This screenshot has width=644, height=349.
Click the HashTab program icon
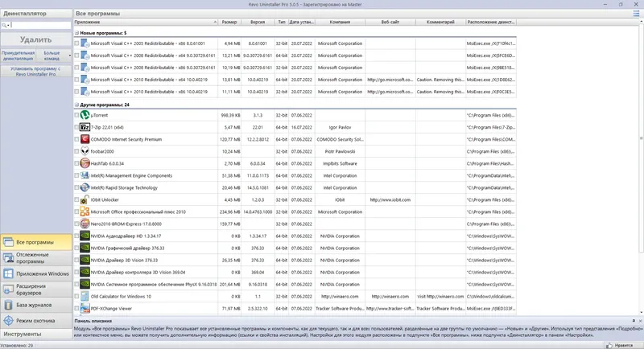pos(85,163)
